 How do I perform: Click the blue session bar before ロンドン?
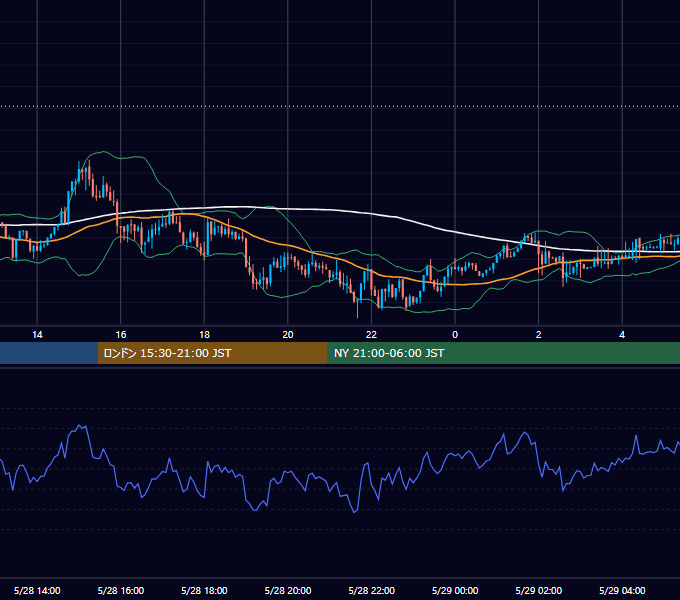49,353
